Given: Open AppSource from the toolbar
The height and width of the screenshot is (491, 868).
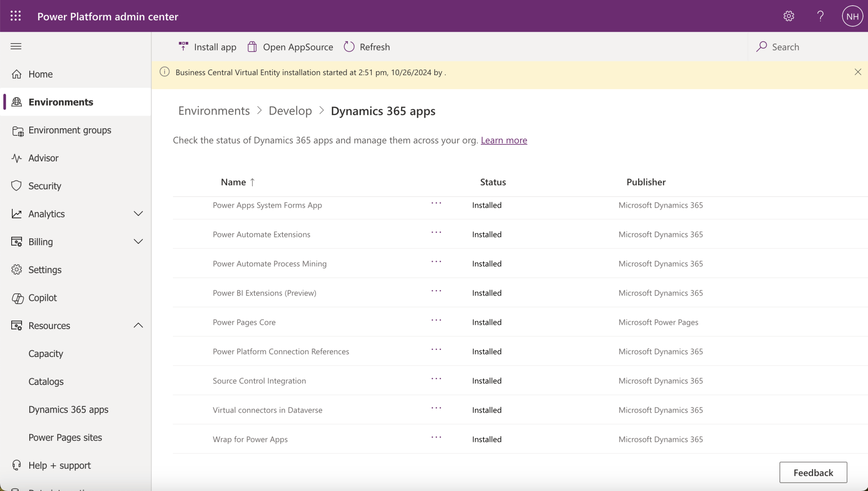Looking at the screenshot, I should pos(290,47).
